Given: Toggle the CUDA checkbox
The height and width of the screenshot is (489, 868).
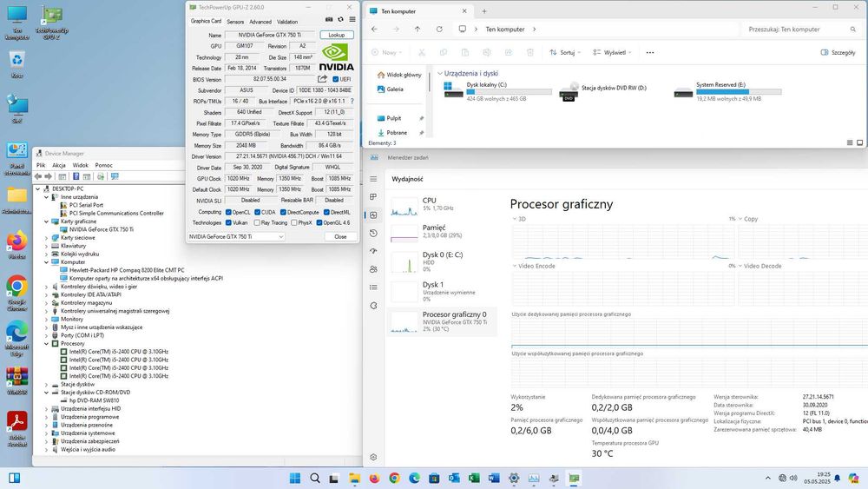Looking at the screenshot, I should (x=258, y=212).
